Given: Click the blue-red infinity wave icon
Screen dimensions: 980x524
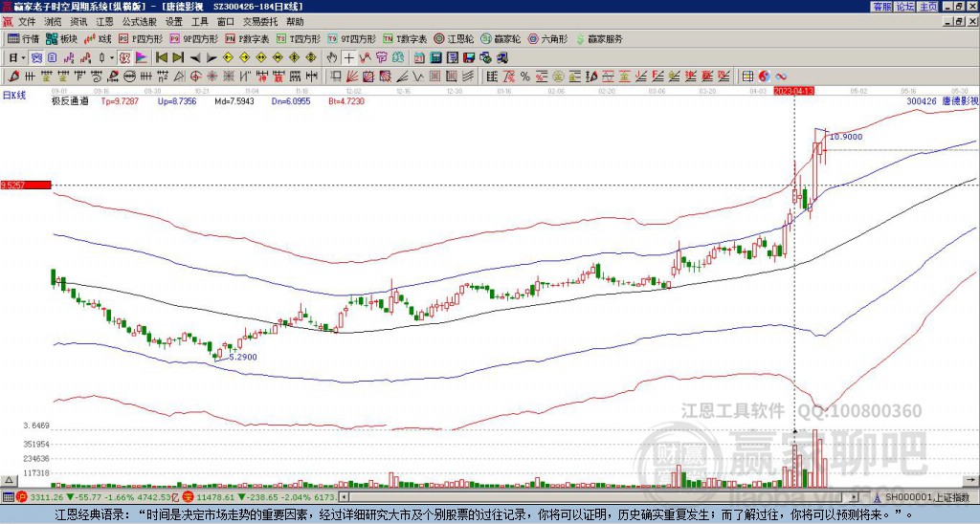Looking at the screenshot, I should point(781,76).
